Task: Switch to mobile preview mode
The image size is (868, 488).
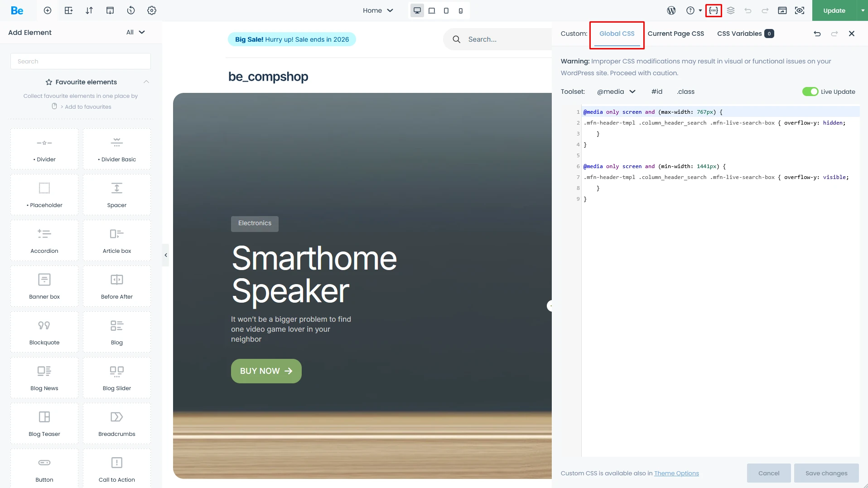Action: tap(461, 10)
